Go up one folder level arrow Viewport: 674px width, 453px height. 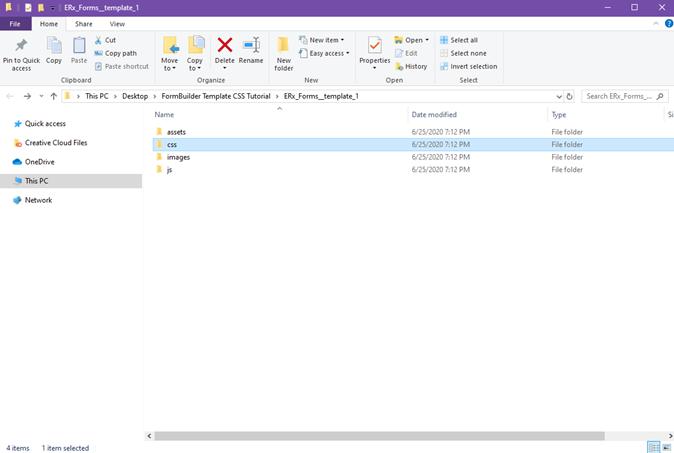[54, 97]
